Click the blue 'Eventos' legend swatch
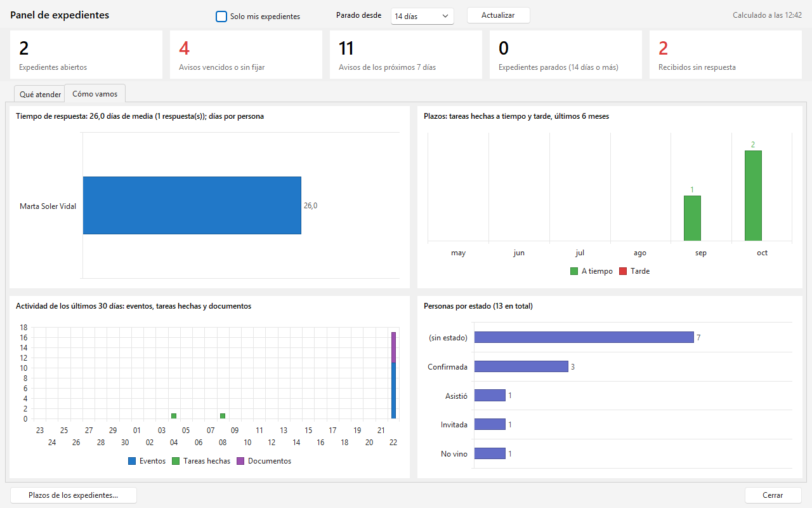Viewport: 812px width, 508px height. [x=132, y=461]
